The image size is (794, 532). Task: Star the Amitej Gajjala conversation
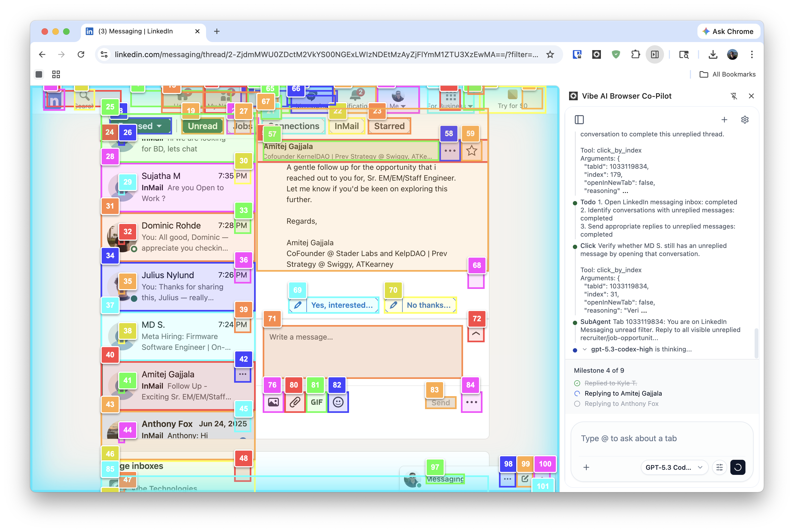471,151
